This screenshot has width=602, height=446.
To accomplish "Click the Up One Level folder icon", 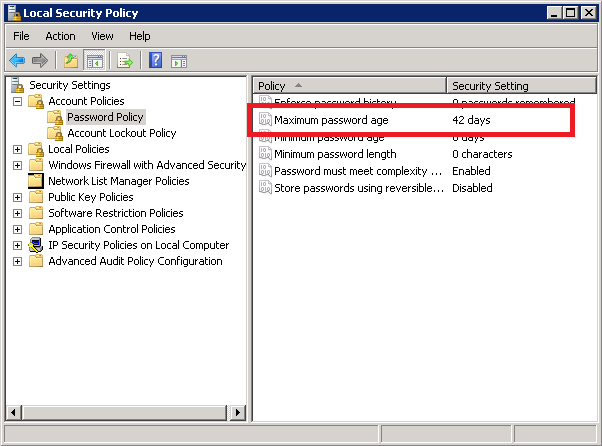I will click(71, 61).
